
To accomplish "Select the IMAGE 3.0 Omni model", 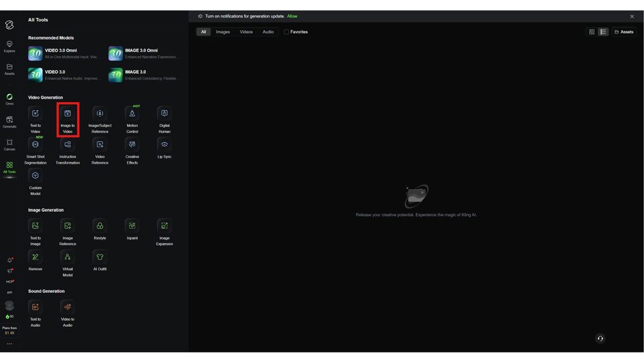I will click(x=144, y=53).
